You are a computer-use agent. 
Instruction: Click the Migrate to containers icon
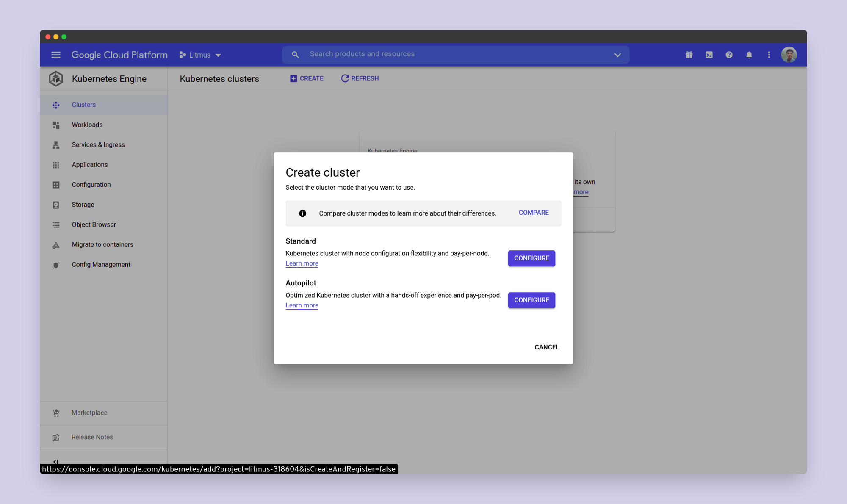(56, 245)
